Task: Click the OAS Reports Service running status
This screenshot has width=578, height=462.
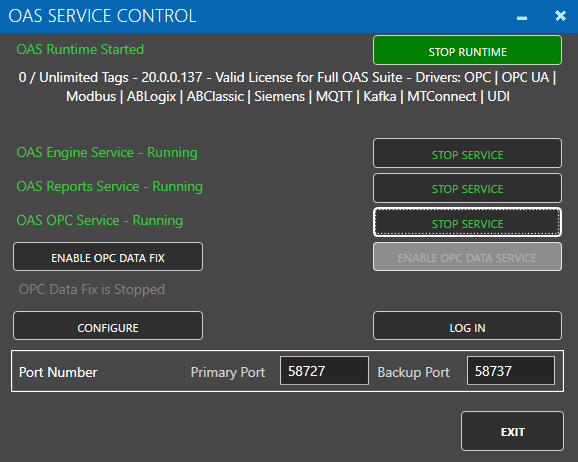Action: 109,187
